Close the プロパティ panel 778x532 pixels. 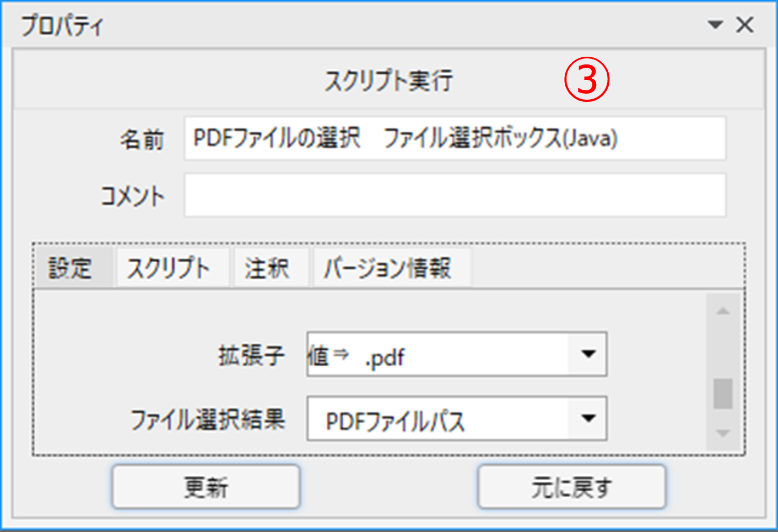tap(745, 25)
